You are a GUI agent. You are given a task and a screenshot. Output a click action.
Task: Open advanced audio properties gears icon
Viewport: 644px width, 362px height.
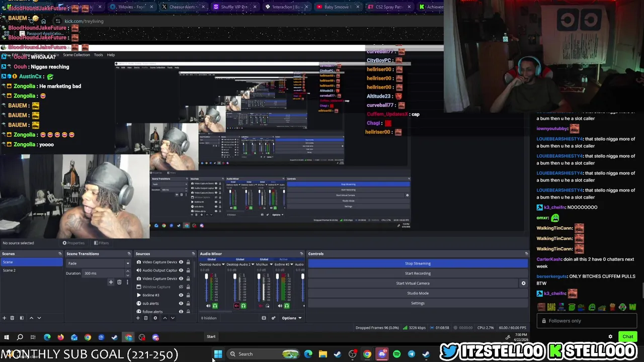[x=273, y=318]
